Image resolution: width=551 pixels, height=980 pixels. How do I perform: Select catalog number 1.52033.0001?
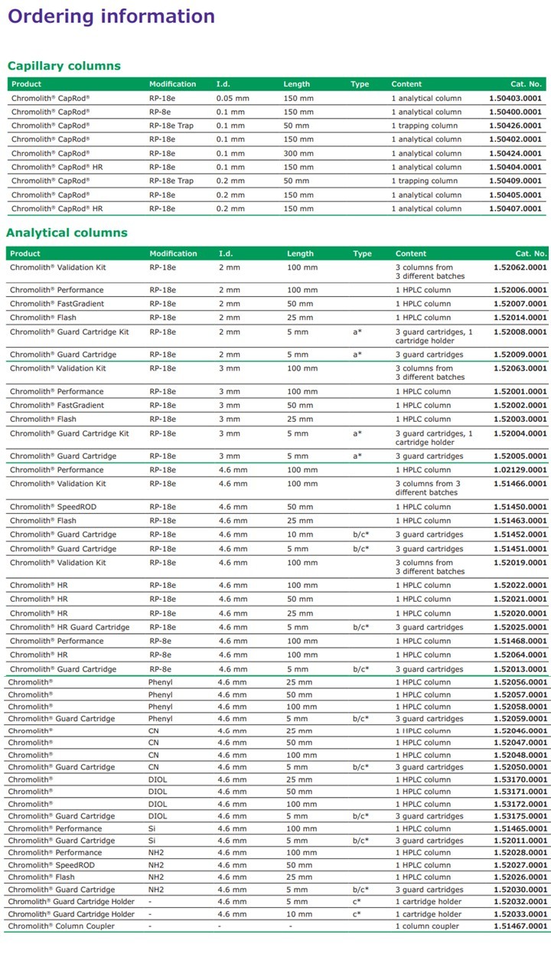pyautogui.click(x=520, y=914)
